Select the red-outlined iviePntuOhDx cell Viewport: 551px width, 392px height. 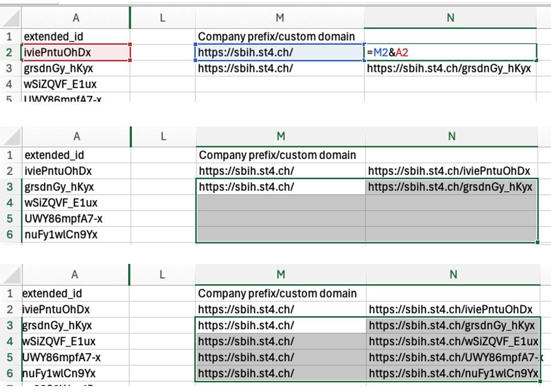point(76,53)
